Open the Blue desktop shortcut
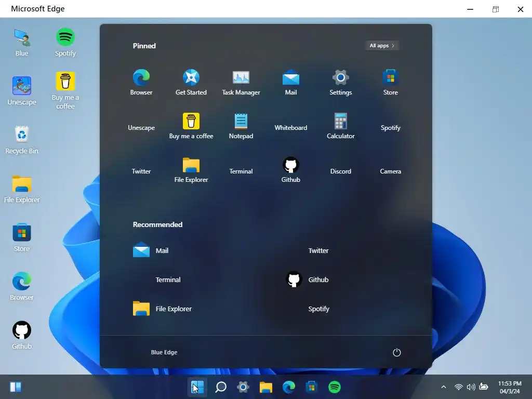 [x=22, y=43]
